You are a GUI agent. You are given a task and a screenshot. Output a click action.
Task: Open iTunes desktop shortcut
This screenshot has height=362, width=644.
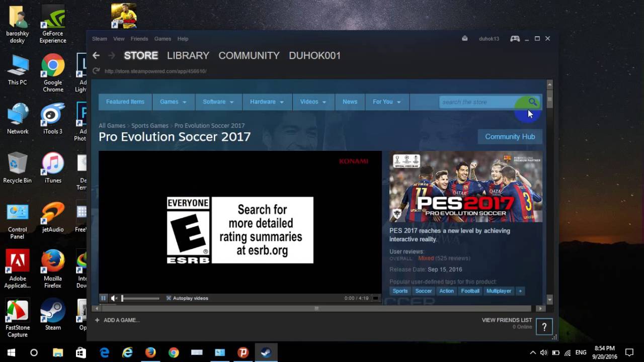pos(53,168)
